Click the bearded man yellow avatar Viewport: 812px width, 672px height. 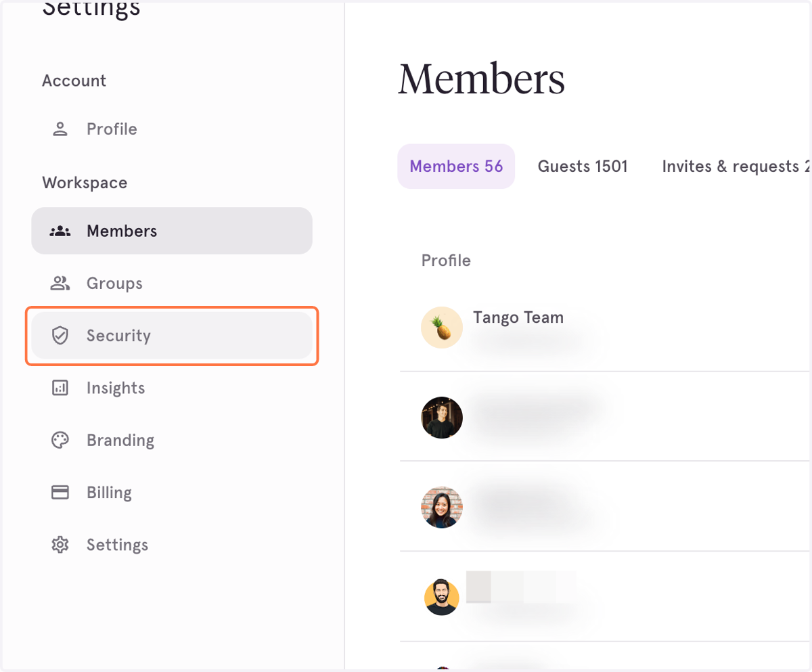tap(442, 597)
